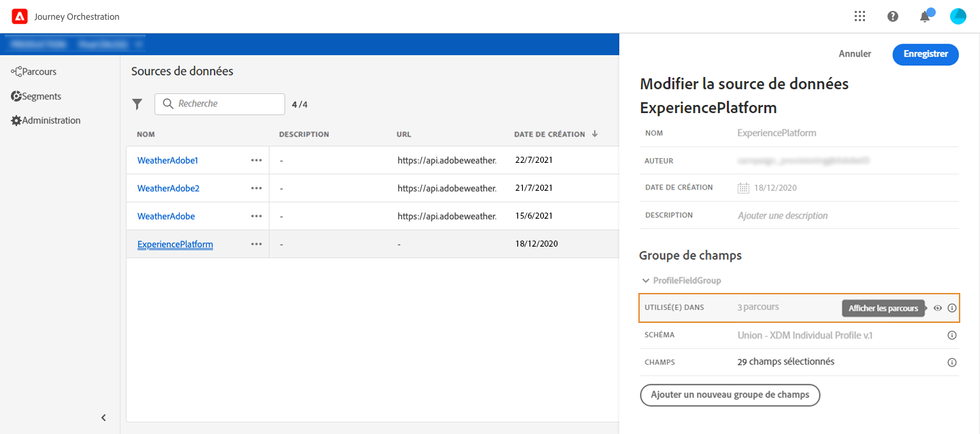This screenshot has height=434, width=980.
Task: Open the help question mark icon
Action: tap(893, 16)
